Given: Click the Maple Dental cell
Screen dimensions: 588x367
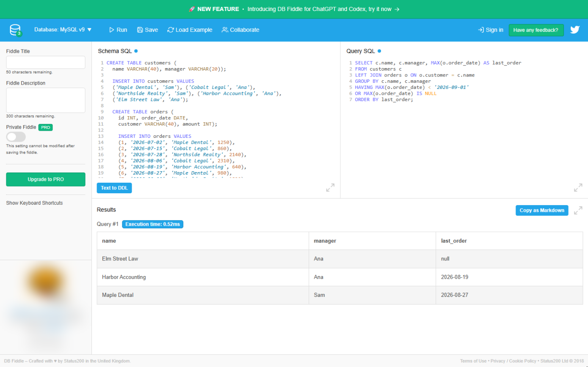Looking at the screenshot, I should pyautogui.click(x=203, y=295).
